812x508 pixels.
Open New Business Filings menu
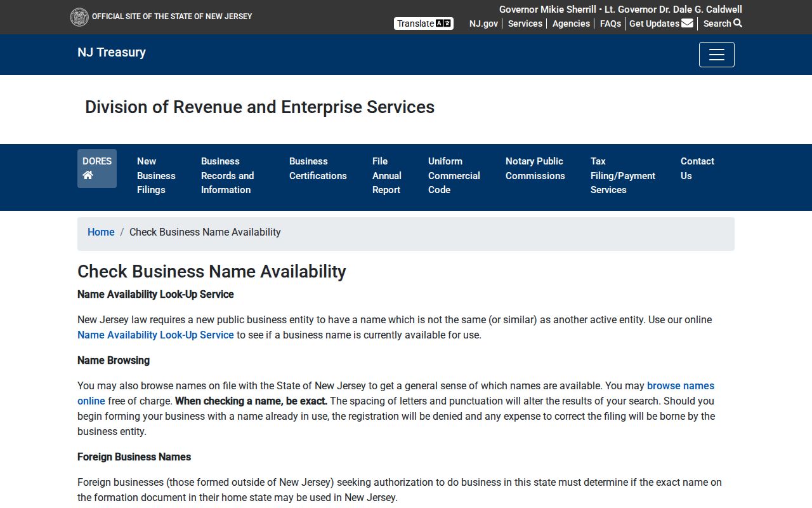click(156, 175)
